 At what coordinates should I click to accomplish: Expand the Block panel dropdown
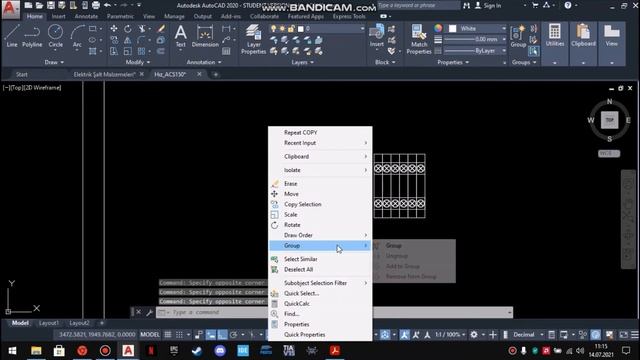coord(385,62)
